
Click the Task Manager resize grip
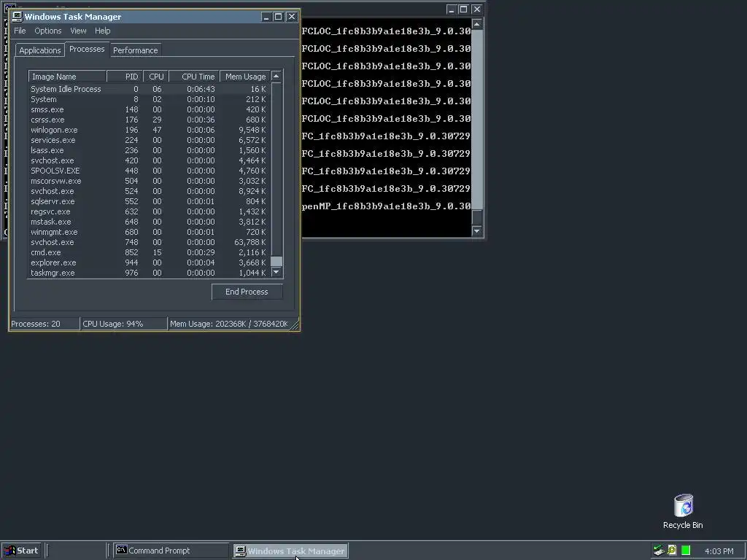(295, 324)
